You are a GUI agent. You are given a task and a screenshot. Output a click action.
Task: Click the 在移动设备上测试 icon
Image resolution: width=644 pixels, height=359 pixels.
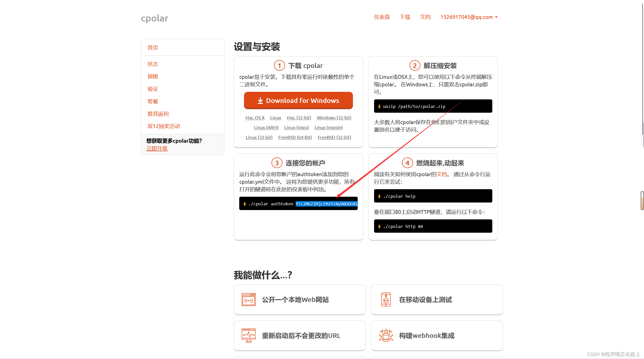tap(385, 299)
